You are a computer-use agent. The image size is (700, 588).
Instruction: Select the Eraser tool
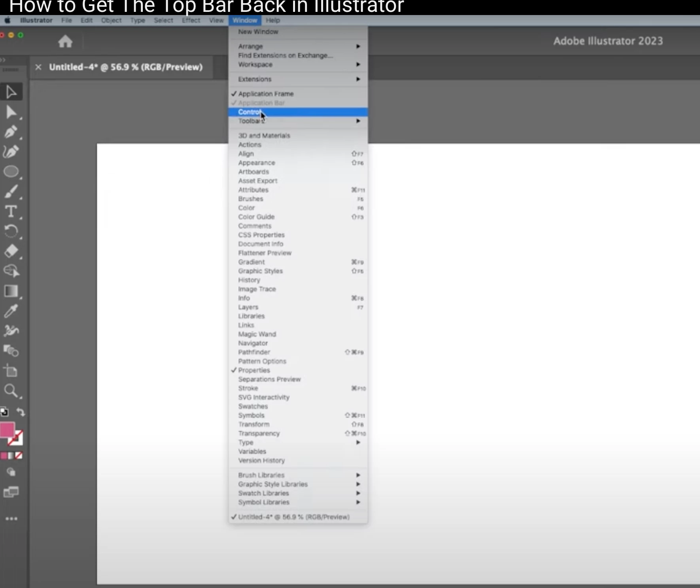(x=11, y=251)
